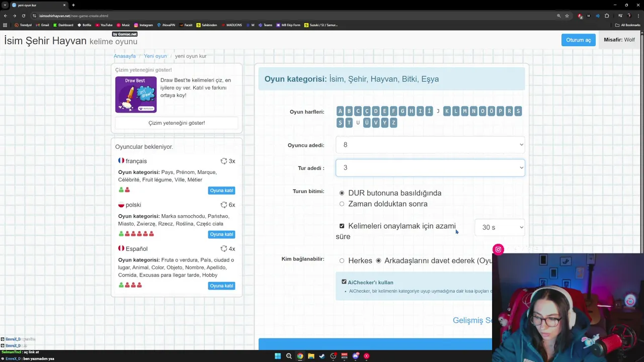This screenshot has height=362, width=644.
Task: Open the 30 s time limit dropdown
Action: click(x=500, y=227)
